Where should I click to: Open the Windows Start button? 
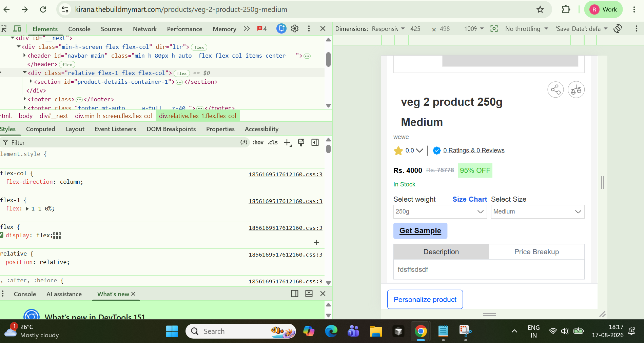[172, 331]
